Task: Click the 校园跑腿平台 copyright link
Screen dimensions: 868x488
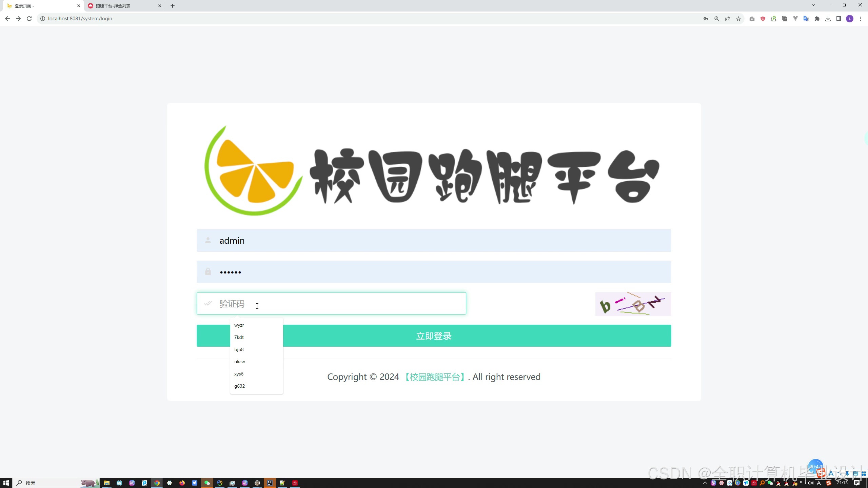Action: [x=434, y=377]
